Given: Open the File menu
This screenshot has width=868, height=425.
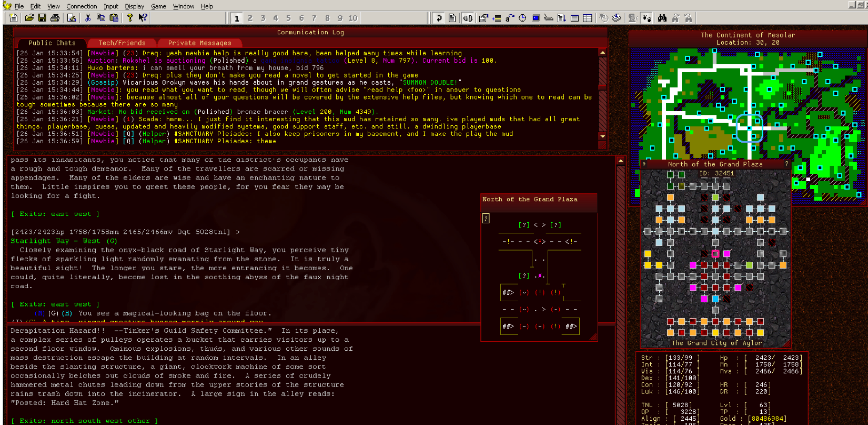Looking at the screenshot, I should click(x=19, y=6).
